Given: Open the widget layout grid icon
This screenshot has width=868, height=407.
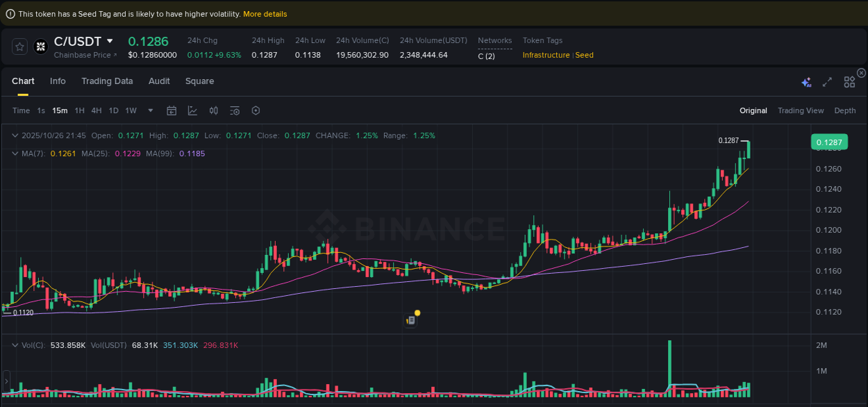Looking at the screenshot, I should click(x=849, y=82).
